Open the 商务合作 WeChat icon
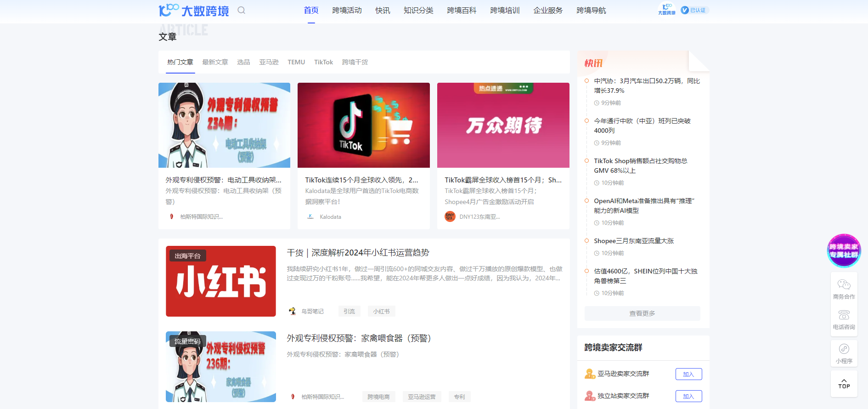The image size is (868, 409). pos(844,284)
